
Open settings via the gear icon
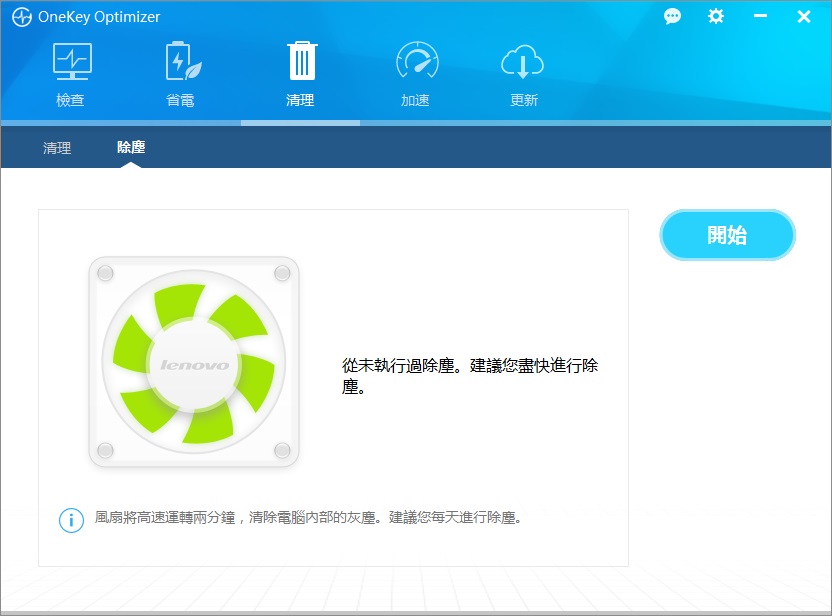715,16
